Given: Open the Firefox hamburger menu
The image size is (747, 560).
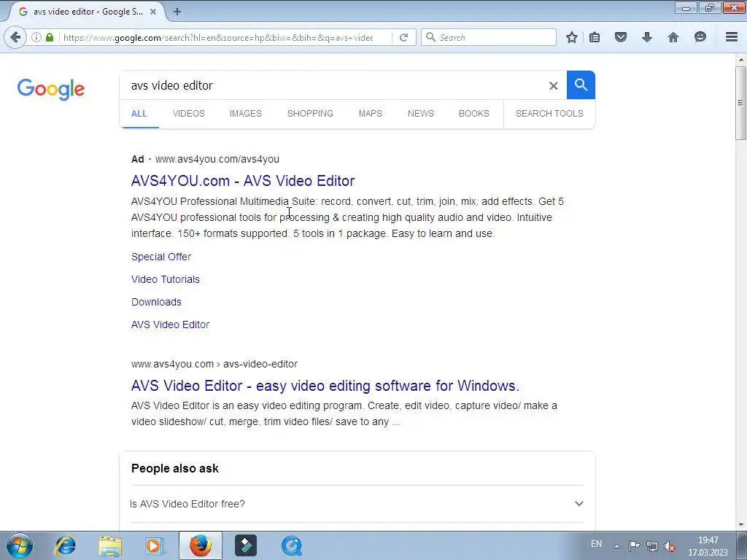Looking at the screenshot, I should point(732,37).
